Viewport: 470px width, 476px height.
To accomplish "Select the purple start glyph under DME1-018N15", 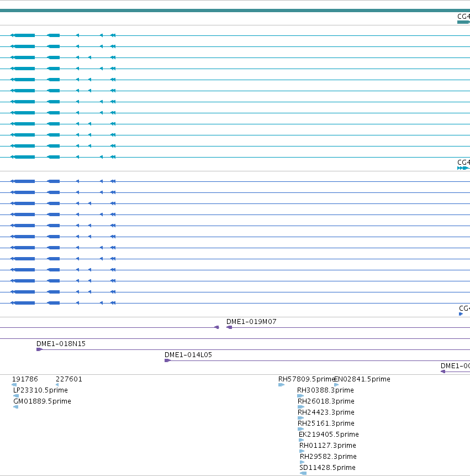I will click(39, 349).
